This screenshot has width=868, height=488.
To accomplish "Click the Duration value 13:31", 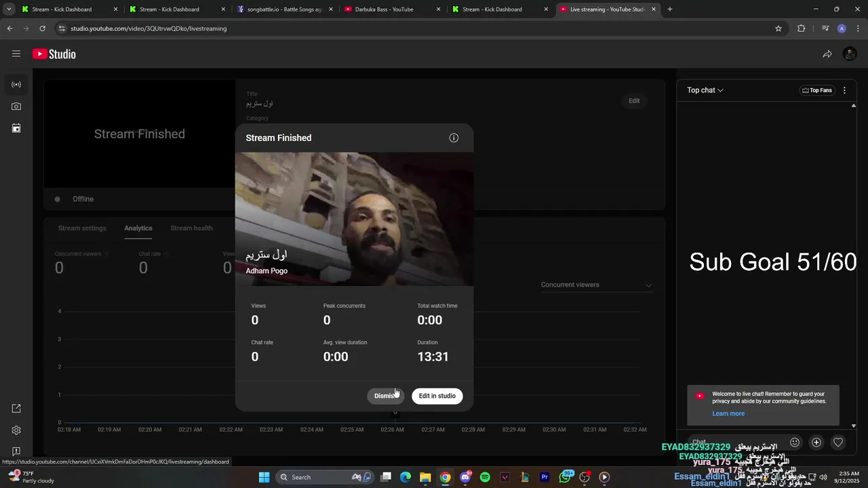I will 433,357.
